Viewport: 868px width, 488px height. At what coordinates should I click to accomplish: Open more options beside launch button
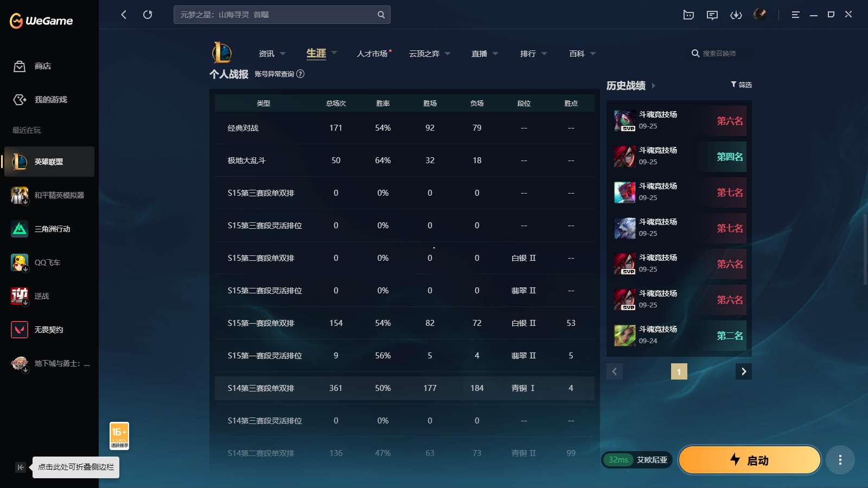(x=840, y=460)
